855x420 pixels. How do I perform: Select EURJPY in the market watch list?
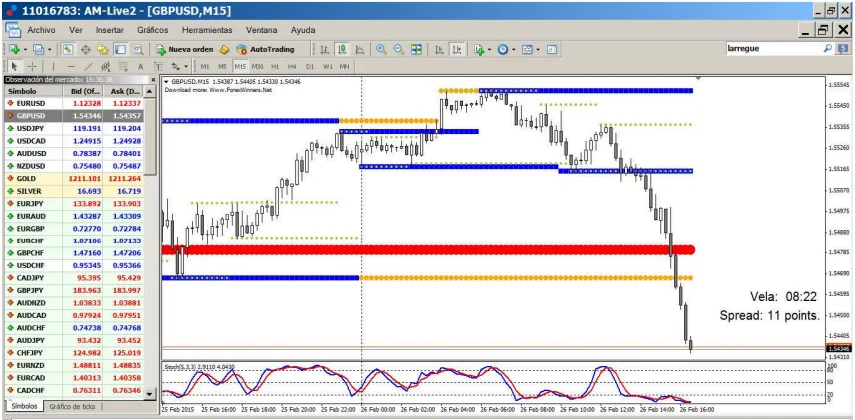(31, 203)
